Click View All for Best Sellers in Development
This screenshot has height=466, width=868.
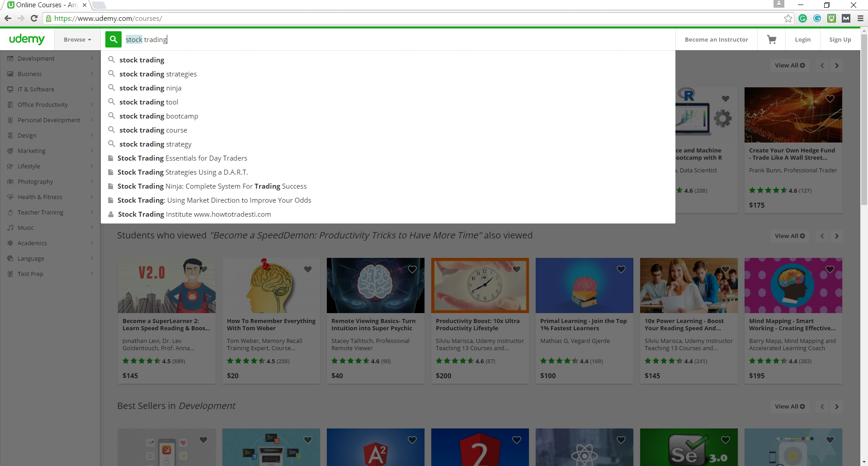789,406
